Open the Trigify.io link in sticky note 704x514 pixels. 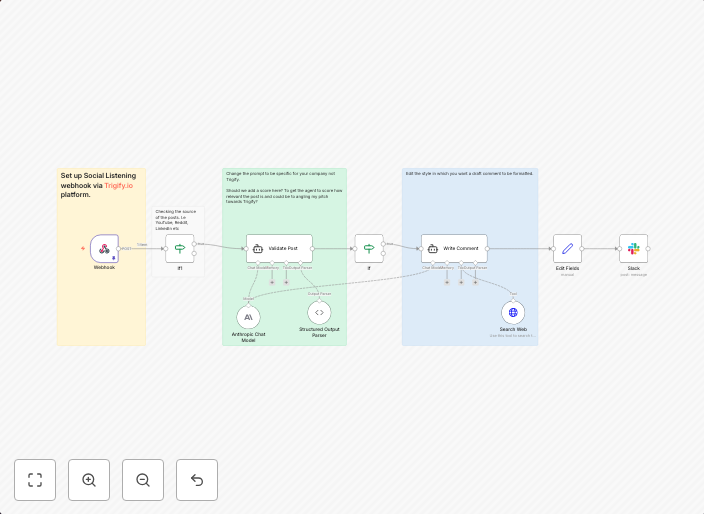118,185
